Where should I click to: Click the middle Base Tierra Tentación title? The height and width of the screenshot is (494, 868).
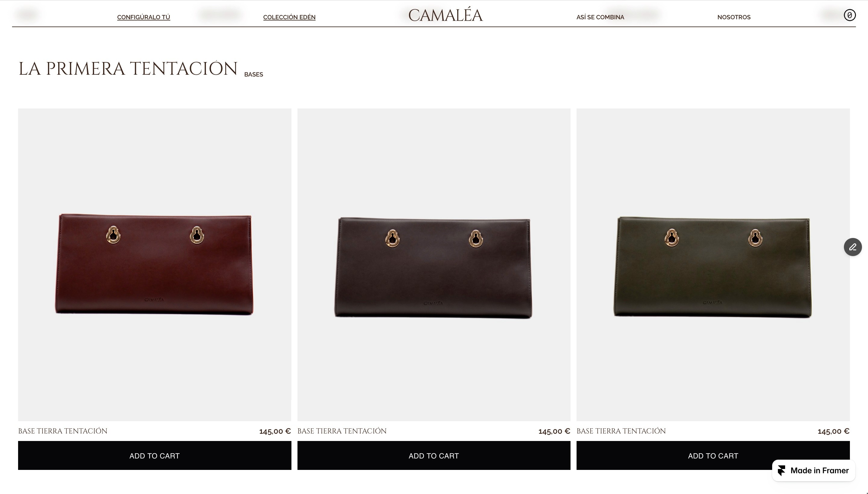pos(342,431)
